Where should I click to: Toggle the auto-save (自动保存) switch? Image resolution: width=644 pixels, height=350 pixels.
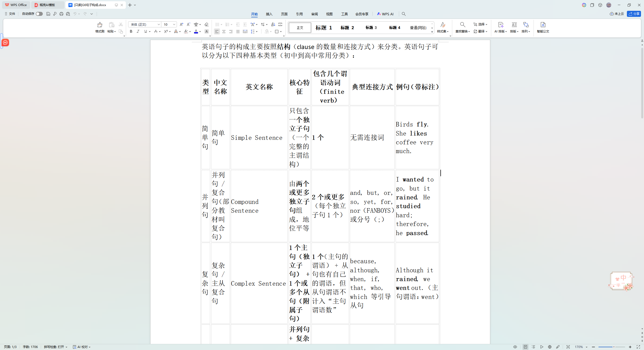pos(39,14)
